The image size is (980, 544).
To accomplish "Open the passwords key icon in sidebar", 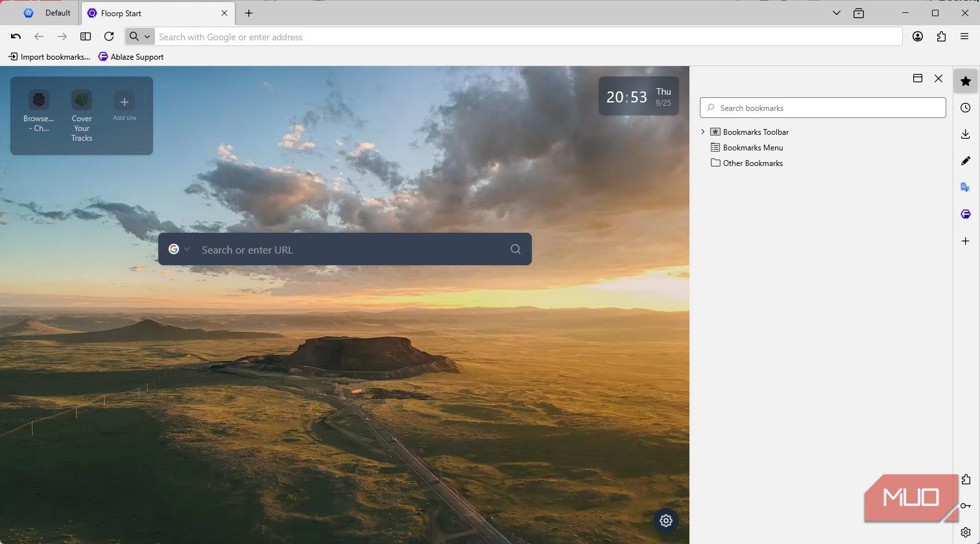I will pos(965,506).
